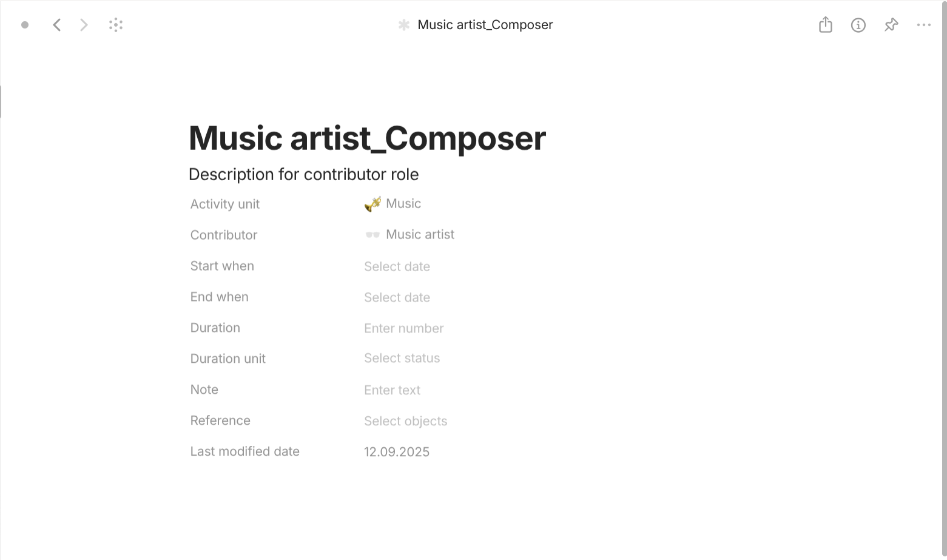Open the End when date selector
The image size is (947, 560).
point(397,297)
